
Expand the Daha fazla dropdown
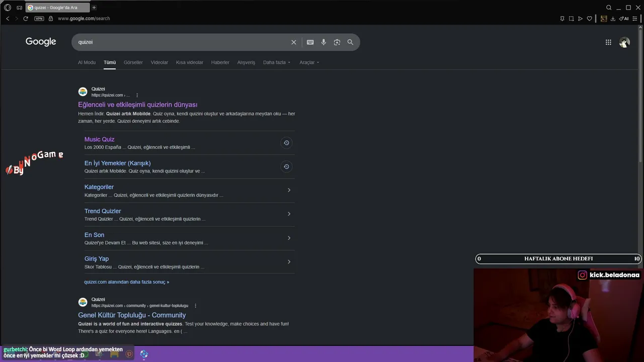click(277, 62)
